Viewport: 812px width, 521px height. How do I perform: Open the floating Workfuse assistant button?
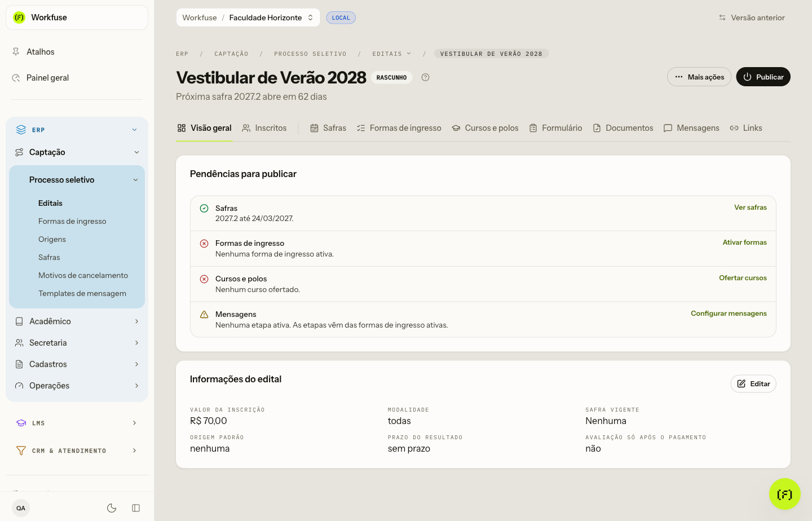(x=784, y=494)
